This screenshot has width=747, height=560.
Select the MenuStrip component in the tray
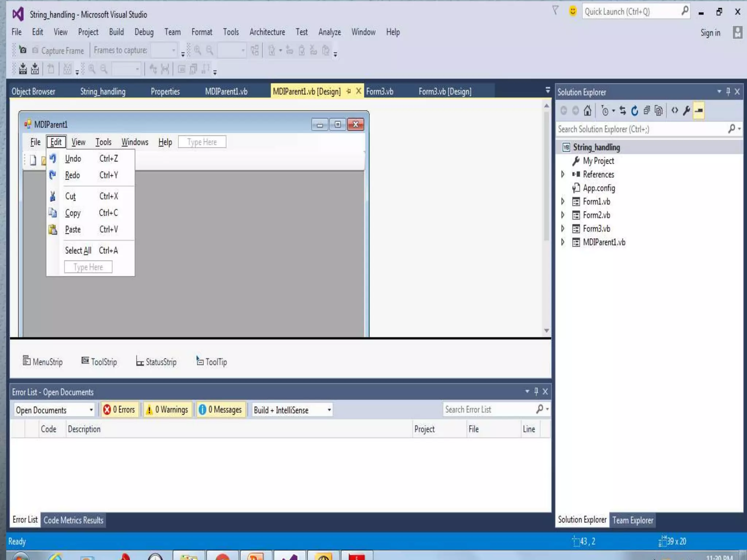coord(43,361)
